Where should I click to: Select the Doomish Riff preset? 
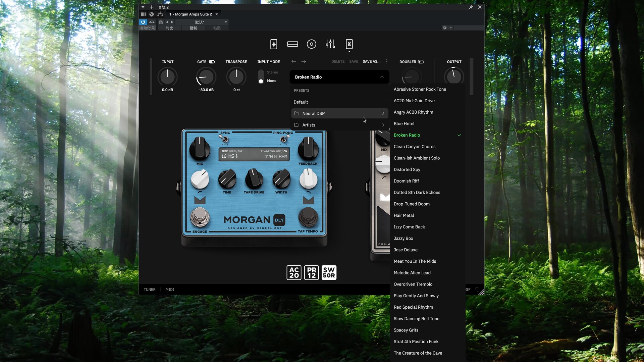tap(406, 181)
